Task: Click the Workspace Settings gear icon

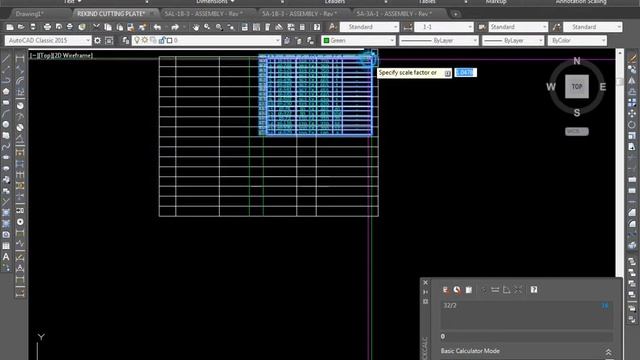Action: pos(97,40)
